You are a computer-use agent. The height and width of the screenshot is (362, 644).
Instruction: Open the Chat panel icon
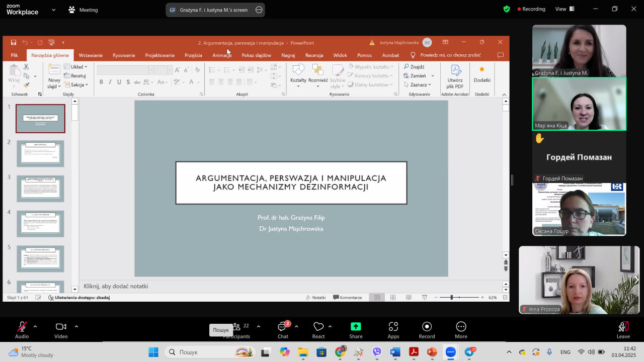click(x=283, y=327)
